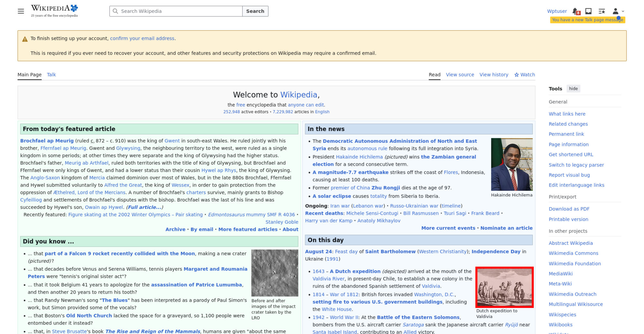This screenshot has height=334, width=644.
Task: Open the Dutch expedition to Valdivia image
Action: pos(505,287)
